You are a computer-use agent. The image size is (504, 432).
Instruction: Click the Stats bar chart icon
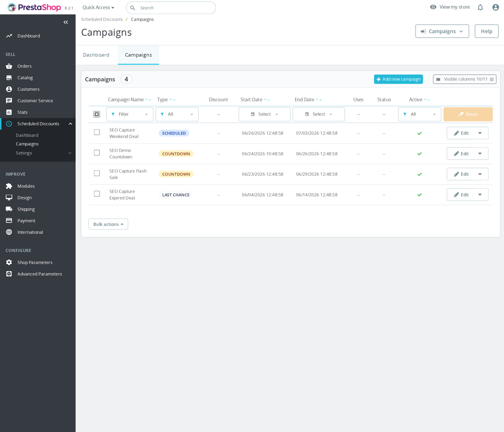(x=9, y=112)
